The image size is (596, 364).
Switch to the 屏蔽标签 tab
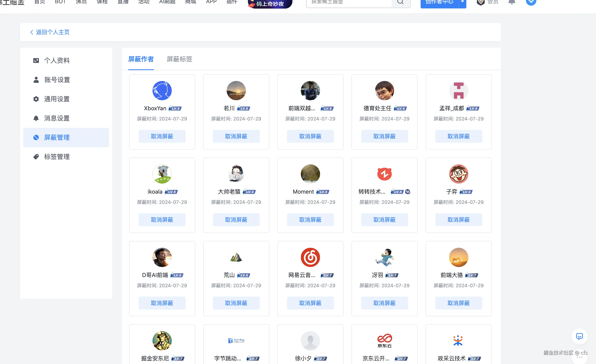(x=179, y=59)
